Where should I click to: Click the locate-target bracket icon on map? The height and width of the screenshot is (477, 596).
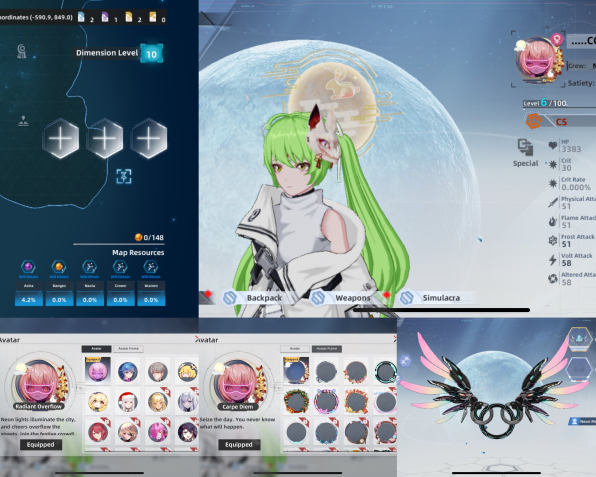[124, 176]
